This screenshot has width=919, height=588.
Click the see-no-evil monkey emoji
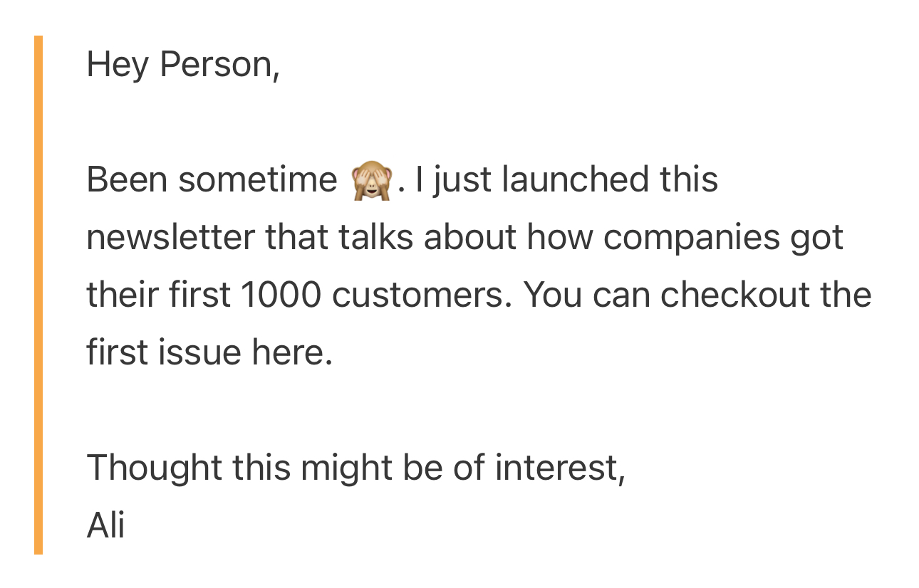pos(372,180)
